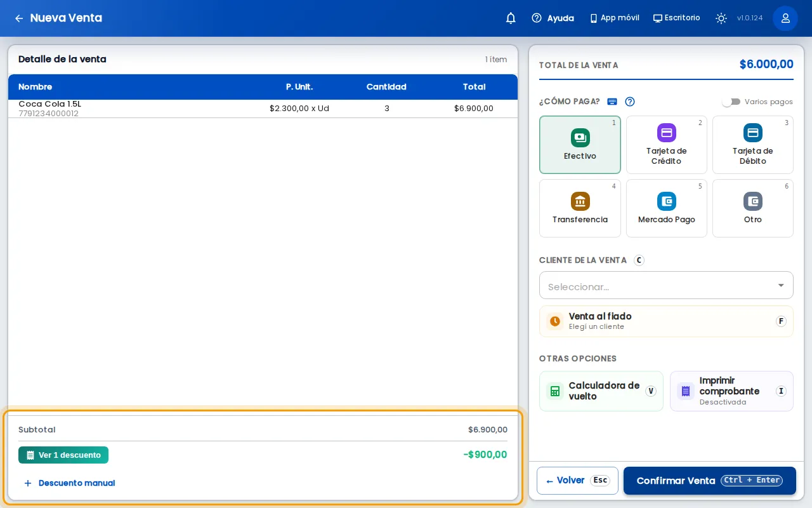Open App móvil link
The height and width of the screenshot is (508, 812).
tap(614, 18)
